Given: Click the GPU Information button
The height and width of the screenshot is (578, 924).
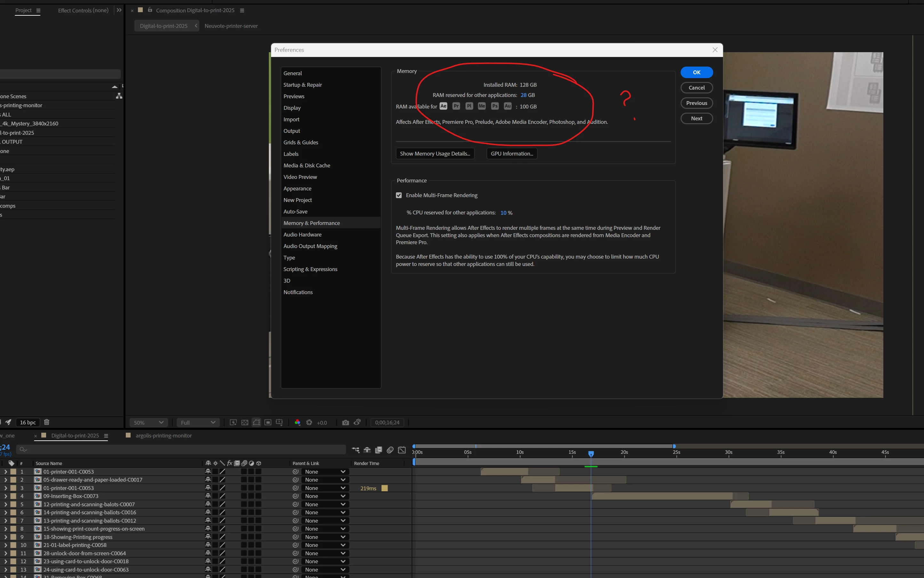Looking at the screenshot, I should [511, 154].
